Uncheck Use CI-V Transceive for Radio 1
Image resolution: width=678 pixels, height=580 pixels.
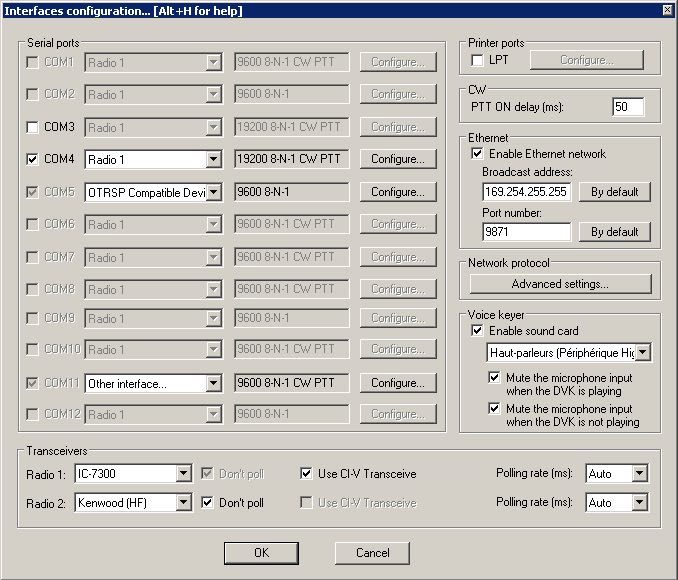(x=308, y=474)
